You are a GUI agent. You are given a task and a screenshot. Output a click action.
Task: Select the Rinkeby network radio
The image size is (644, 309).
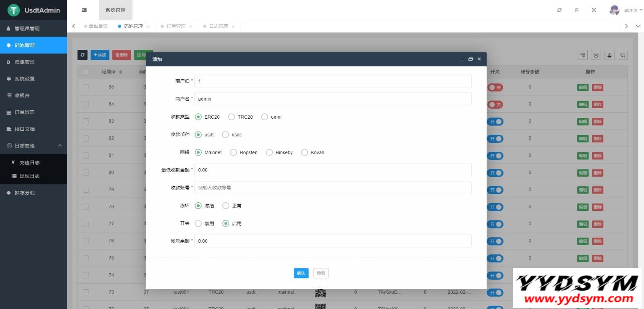269,152
